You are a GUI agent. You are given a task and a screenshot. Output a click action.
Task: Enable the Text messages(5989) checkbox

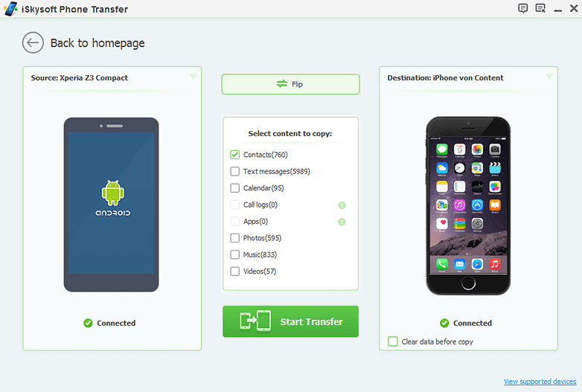235,171
